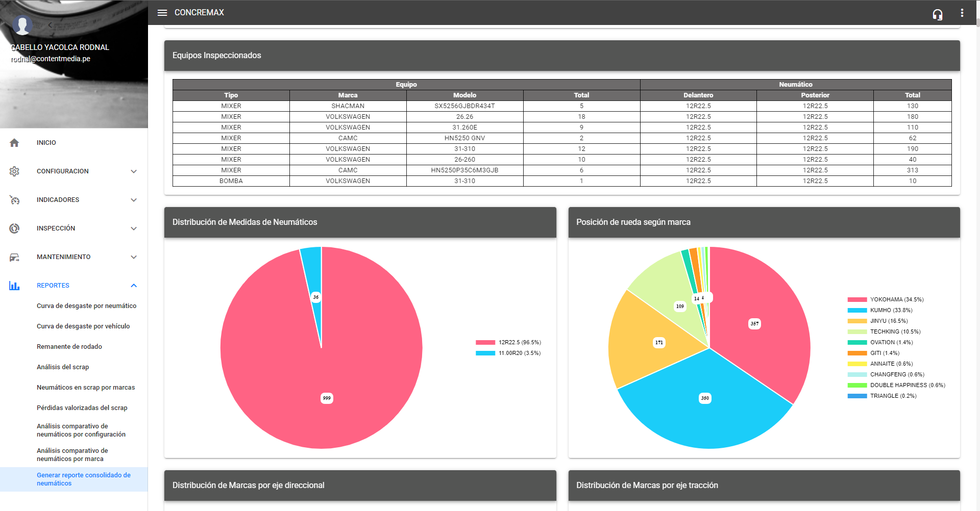Image resolution: width=980 pixels, height=511 pixels.
Task: Click the gauge icon for INDICADORES
Action: (14, 200)
